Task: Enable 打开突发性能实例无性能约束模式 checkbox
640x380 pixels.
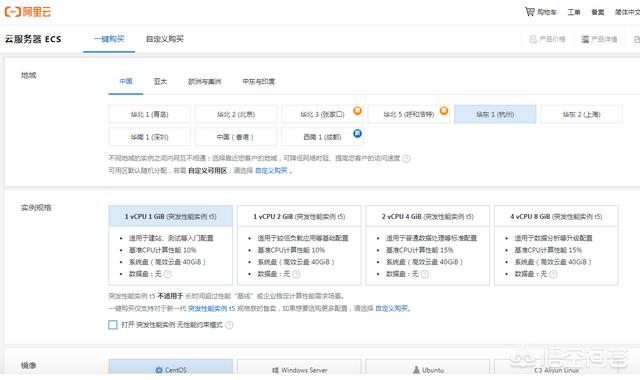Action: (x=113, y=325)
